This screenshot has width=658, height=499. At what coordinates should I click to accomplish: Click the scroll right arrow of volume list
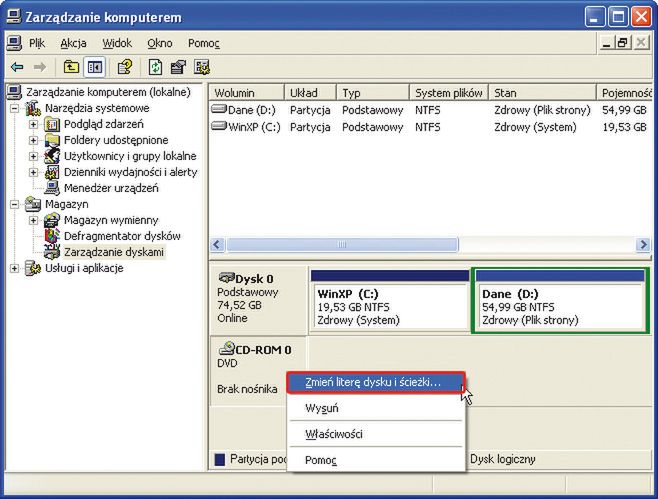pos(643,244)
